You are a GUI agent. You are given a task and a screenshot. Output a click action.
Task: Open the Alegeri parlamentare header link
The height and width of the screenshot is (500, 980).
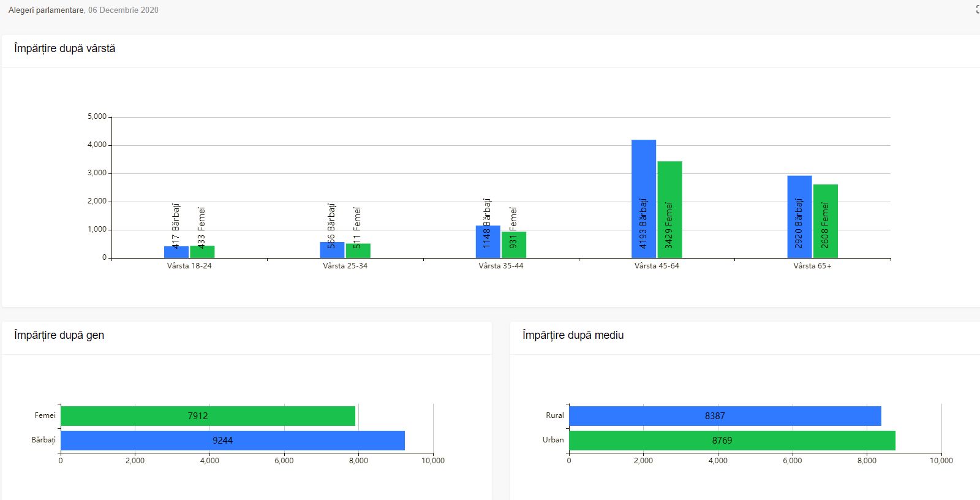coord(46,10)
